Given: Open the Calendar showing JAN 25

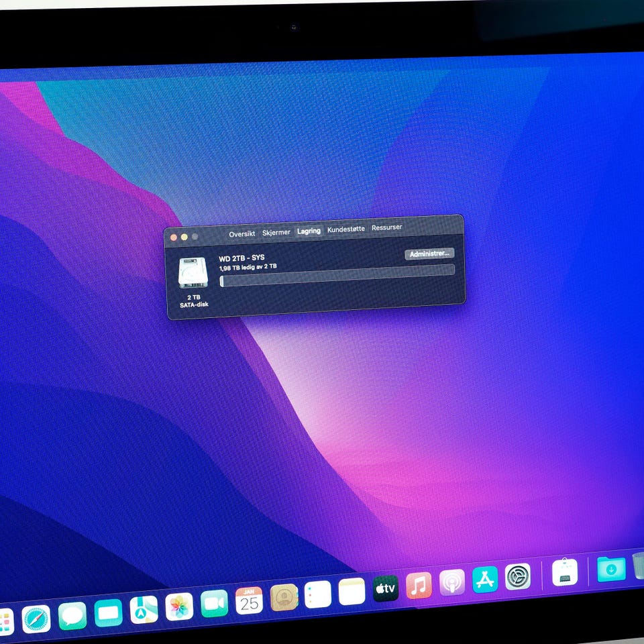Looking at the screenshot, I should (250, 600).
